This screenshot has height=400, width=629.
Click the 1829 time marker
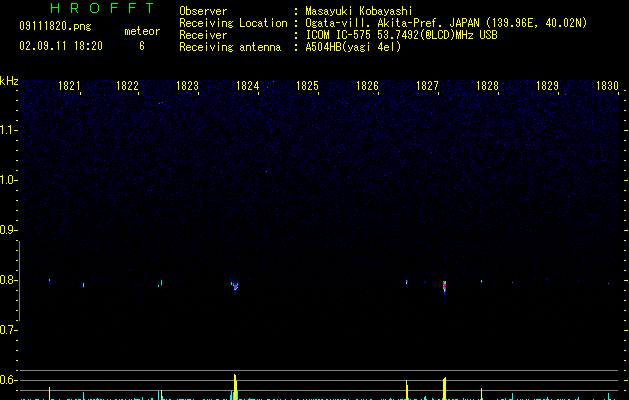coord(548,86)
